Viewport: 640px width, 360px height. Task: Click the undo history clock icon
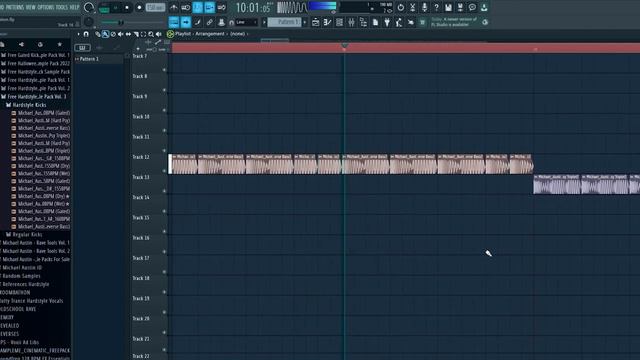(x=401, y=7)
